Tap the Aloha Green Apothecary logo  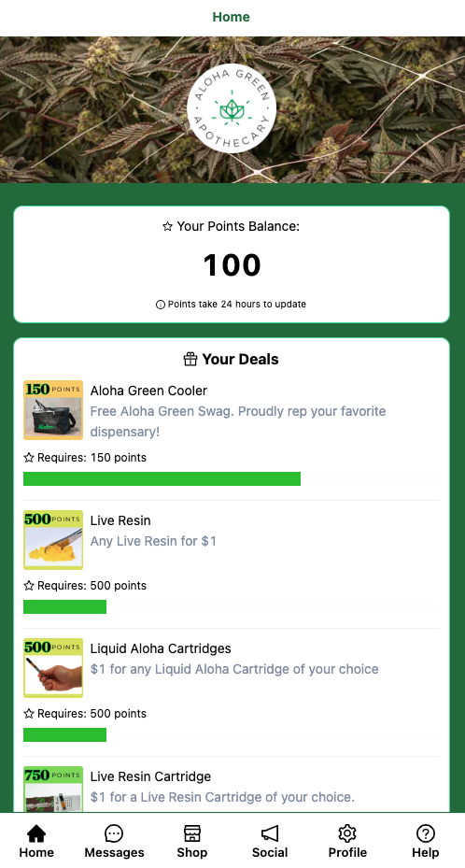point(232,109)
